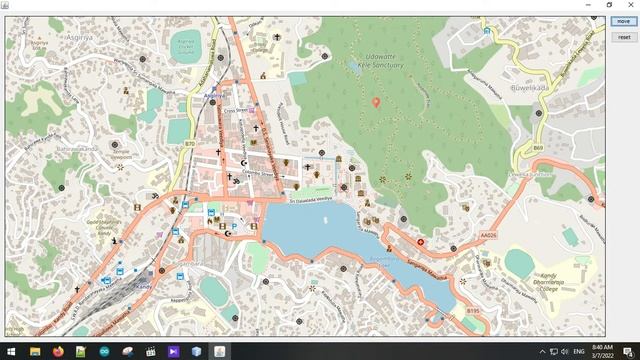Image resolution: width=640 pixels, height=360 pixels.
Task: Minimize the map window
Action: [x=588, y=5]
